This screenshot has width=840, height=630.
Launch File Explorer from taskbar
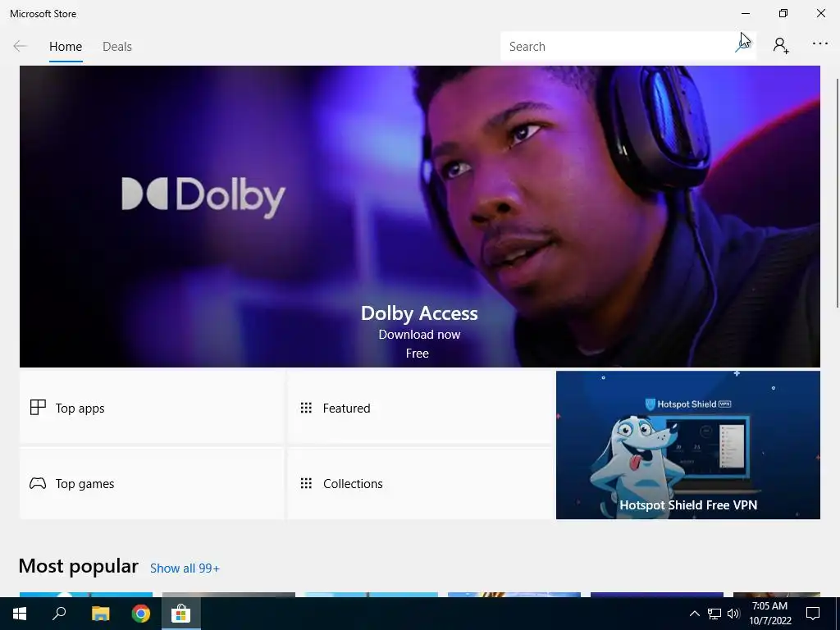point(100,614)
